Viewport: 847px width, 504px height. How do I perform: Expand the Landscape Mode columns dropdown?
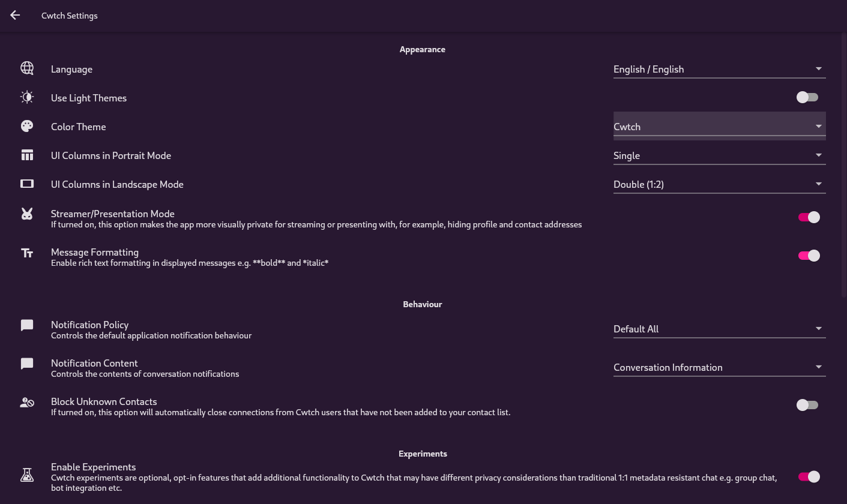pyautogui.click(x=720, y=184)
